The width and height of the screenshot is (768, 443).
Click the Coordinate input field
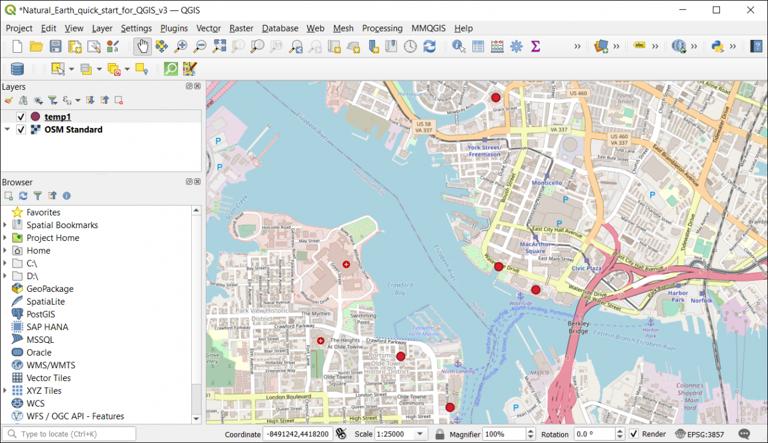coord(298,434)
